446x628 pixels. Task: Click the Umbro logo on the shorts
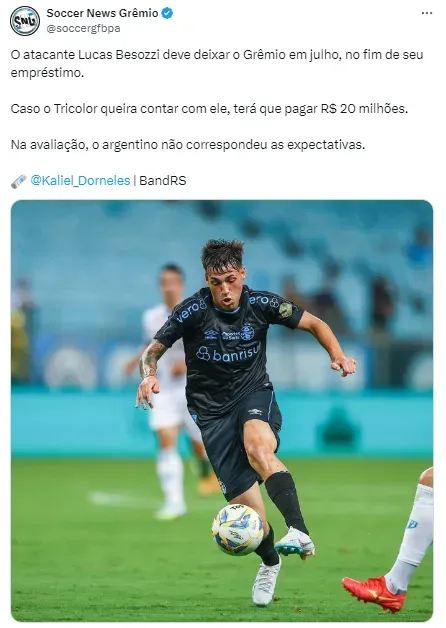(x=255, y=411)
